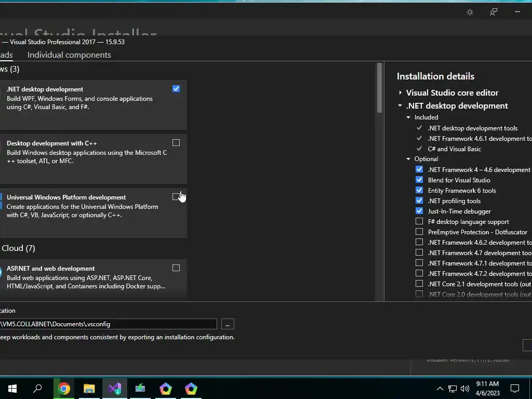Open File Explorer from the taskbar

[89, 389]
